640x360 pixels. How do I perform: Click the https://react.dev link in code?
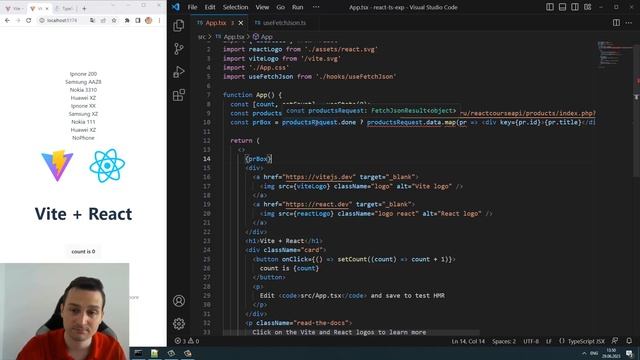pos(316,204)
